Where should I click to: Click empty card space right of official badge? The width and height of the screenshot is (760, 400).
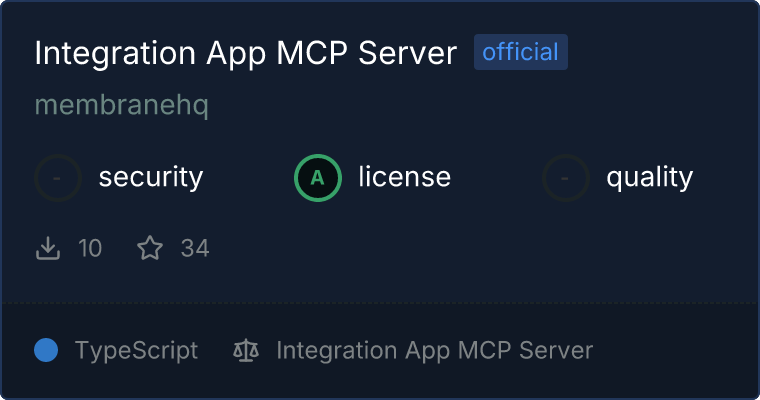(x=660, y=52)
